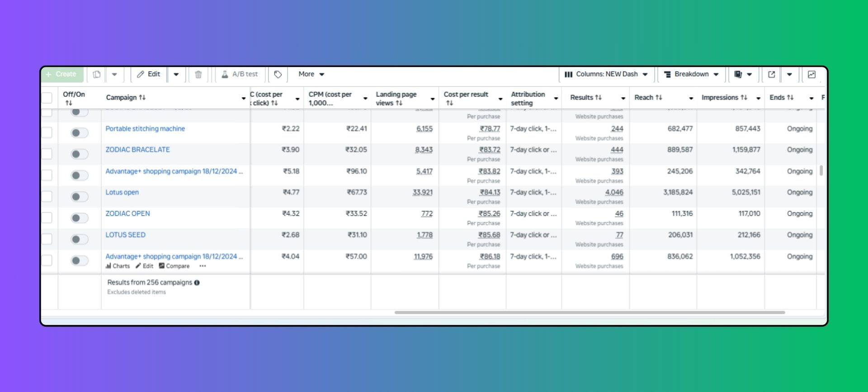Click the green Create button

(62, 74)
